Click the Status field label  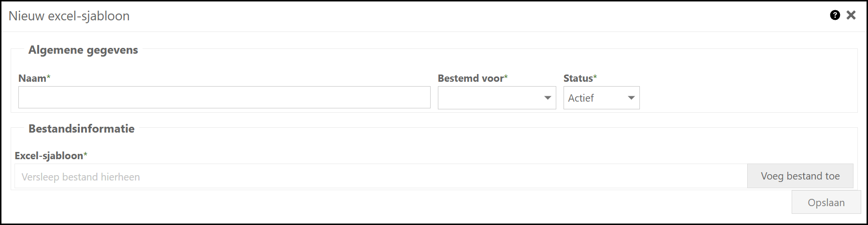point(578,78)
